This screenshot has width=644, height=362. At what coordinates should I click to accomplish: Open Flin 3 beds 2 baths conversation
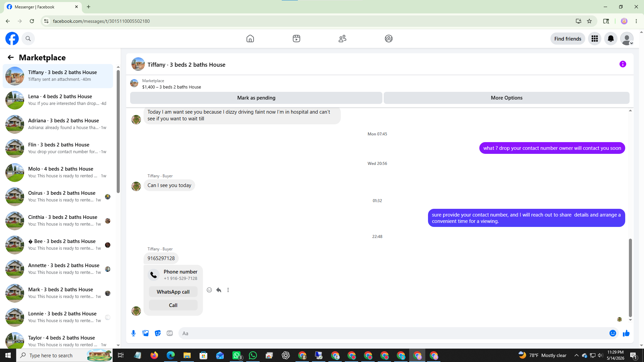(58, 148)
